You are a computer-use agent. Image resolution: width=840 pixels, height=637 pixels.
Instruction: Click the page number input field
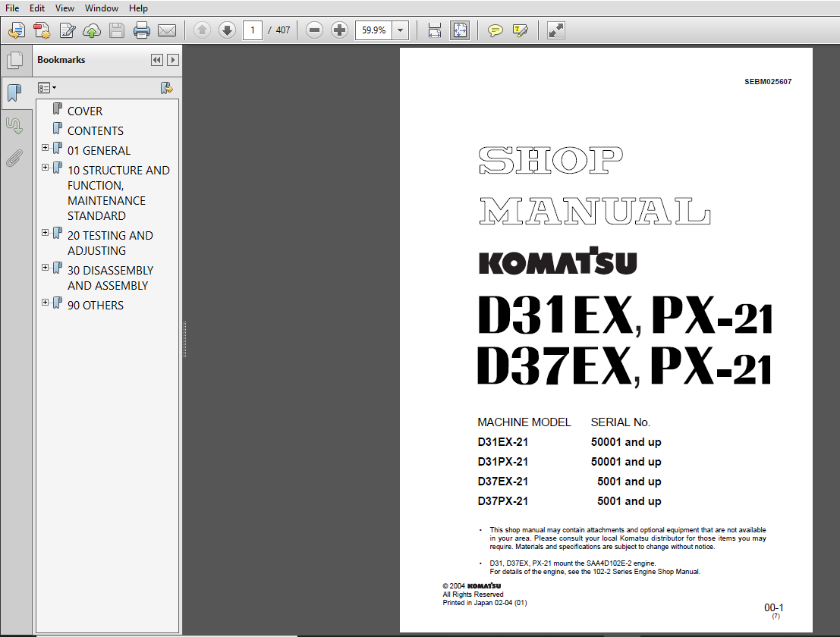[253, 30]
